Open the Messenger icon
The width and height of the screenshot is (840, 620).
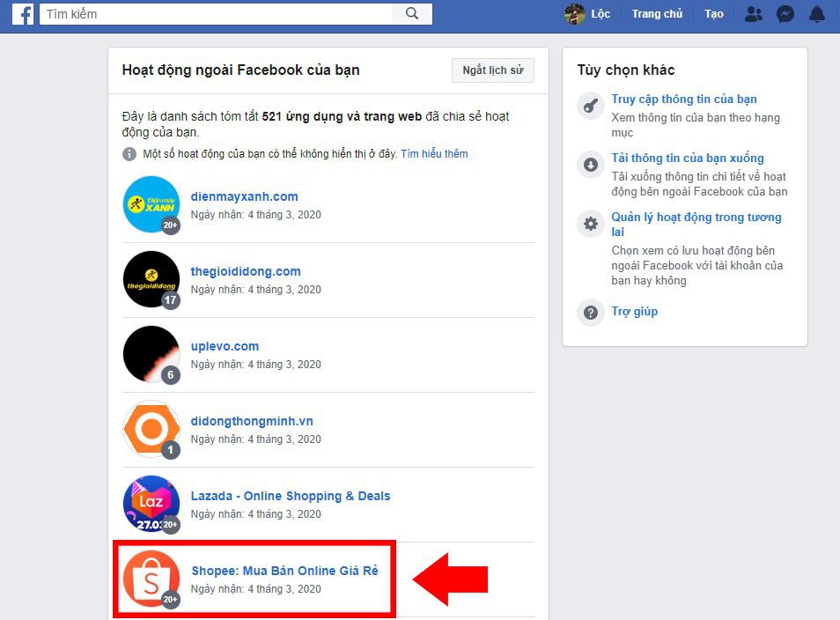pos(785,14)
